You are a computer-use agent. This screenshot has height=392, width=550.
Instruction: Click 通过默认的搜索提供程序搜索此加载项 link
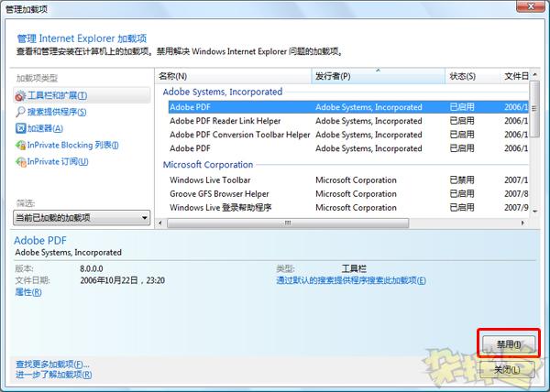point(351,280)
